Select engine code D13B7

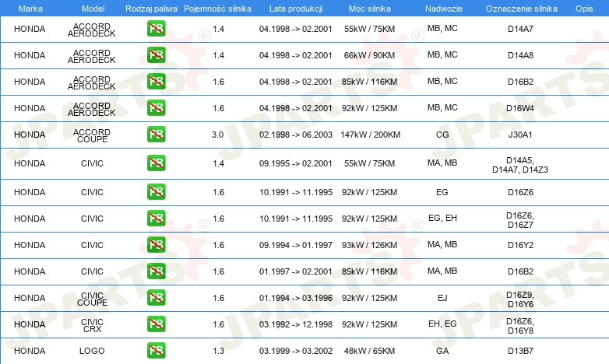[520, 351]
